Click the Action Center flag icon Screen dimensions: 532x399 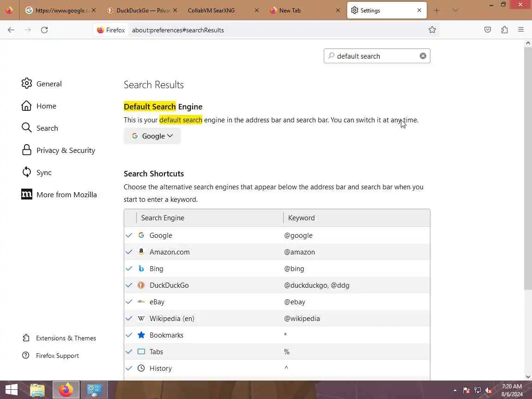[x=466, y=390]
